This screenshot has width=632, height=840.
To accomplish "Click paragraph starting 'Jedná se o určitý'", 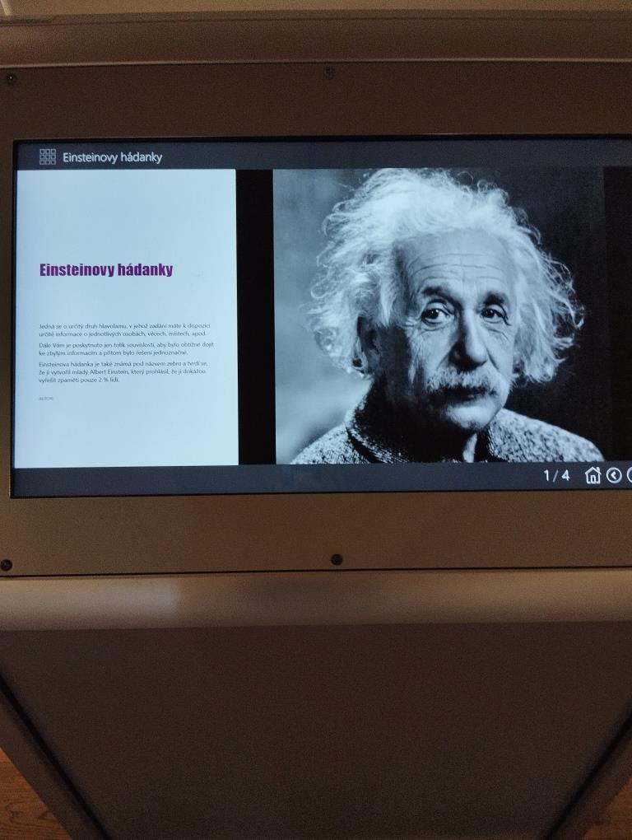I will [123, 330].
